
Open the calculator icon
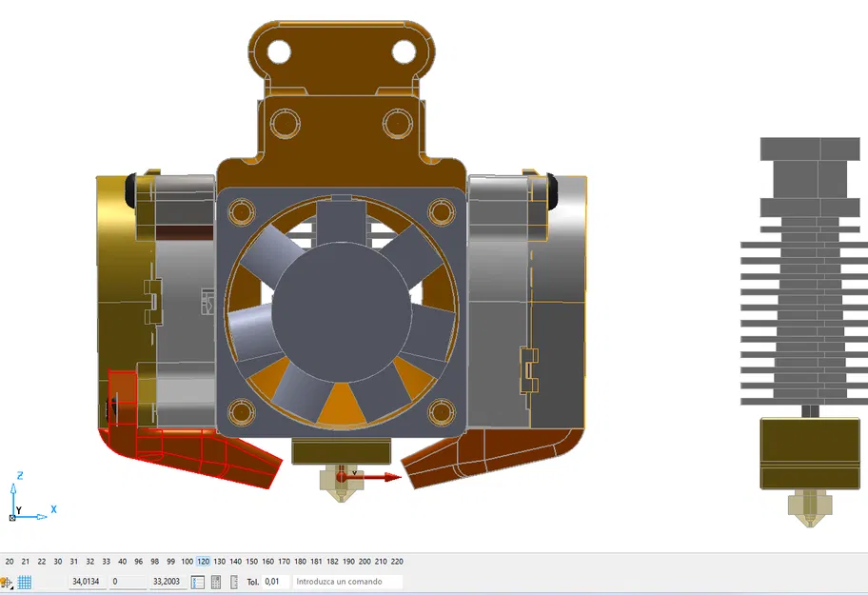coord(216,582)
